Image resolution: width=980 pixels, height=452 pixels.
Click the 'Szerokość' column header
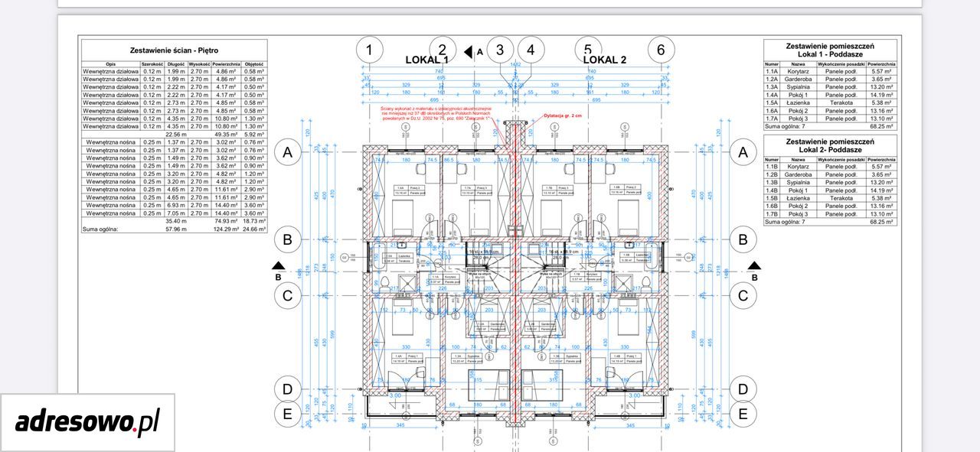tap(152, 64)
